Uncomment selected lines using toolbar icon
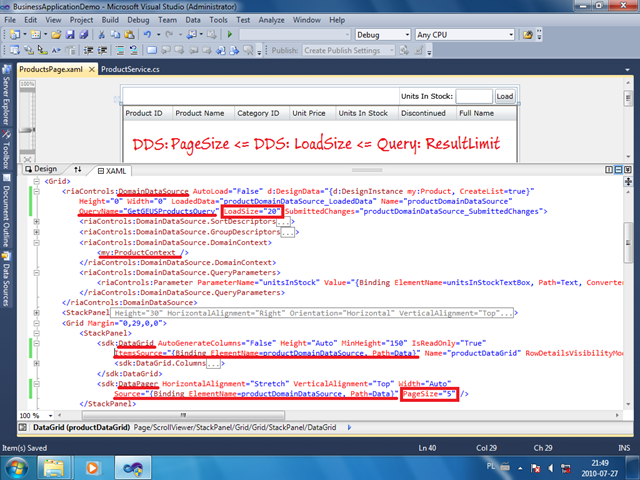This screenshot has height=480, width=640. tap(133, 51)
